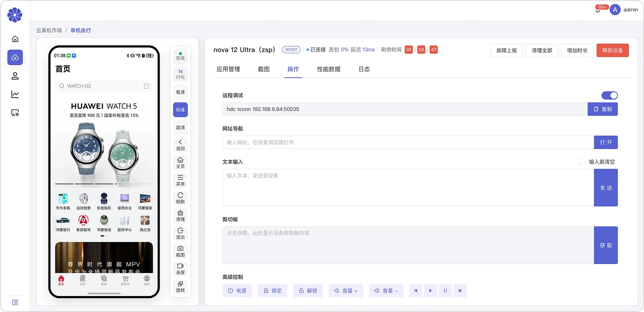The image size is (644, 312).
Task: Switch to the 性能数据 tab
Action: 328,69
